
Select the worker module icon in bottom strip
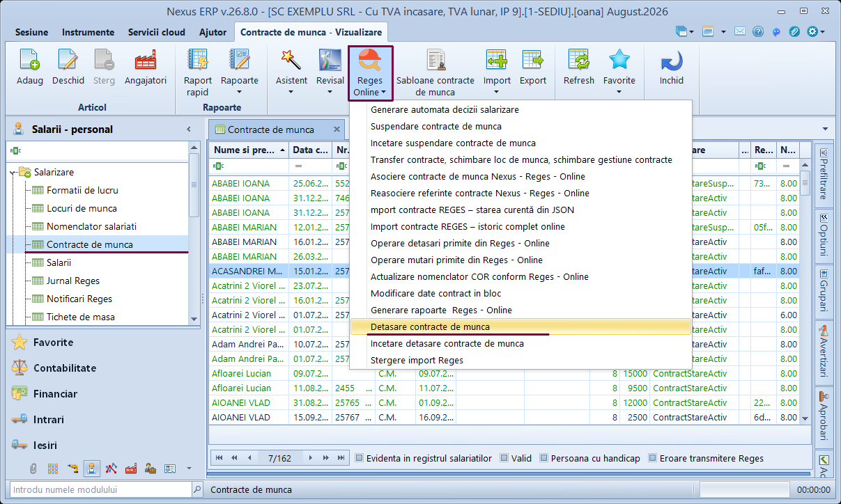coord(92,468)
